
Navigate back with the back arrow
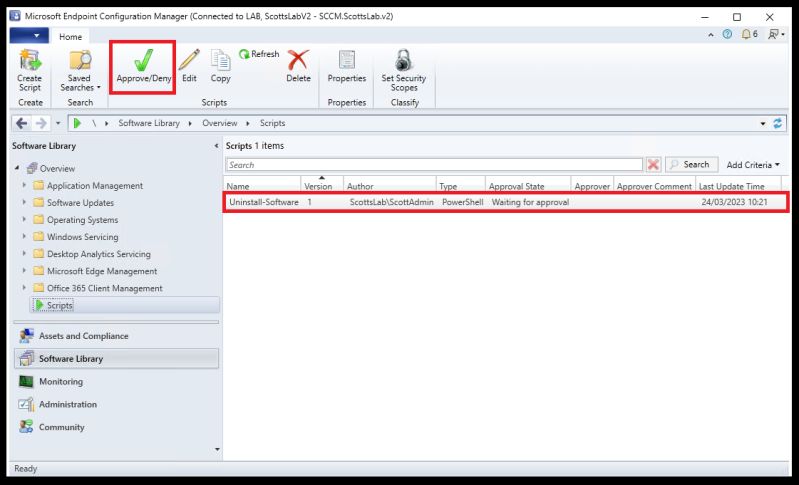[x=21, y=123]
